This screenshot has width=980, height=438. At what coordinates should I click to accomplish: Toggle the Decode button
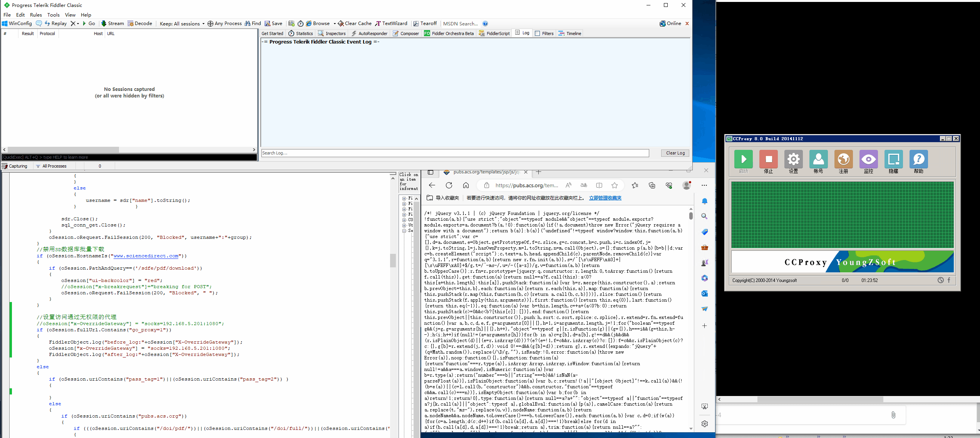140,23
